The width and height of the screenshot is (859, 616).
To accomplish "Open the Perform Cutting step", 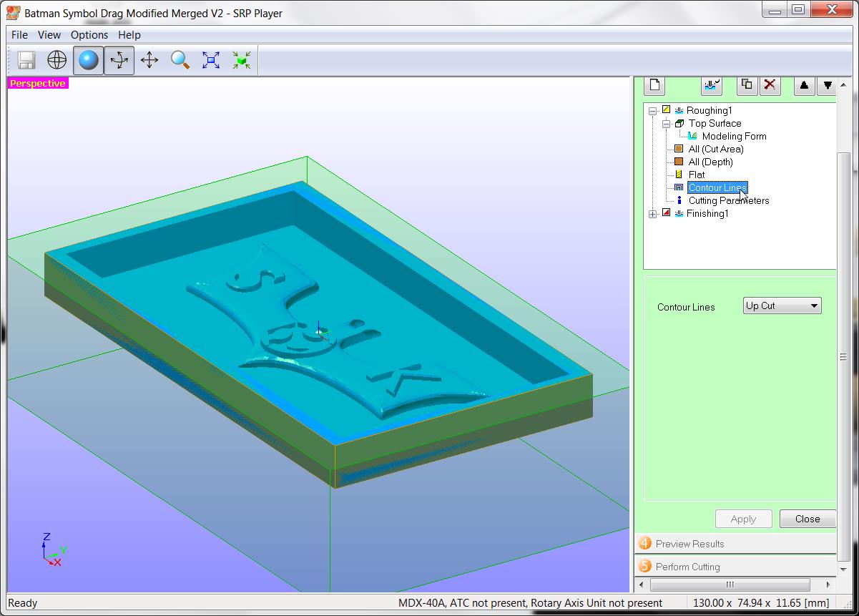I will (735, 567).
